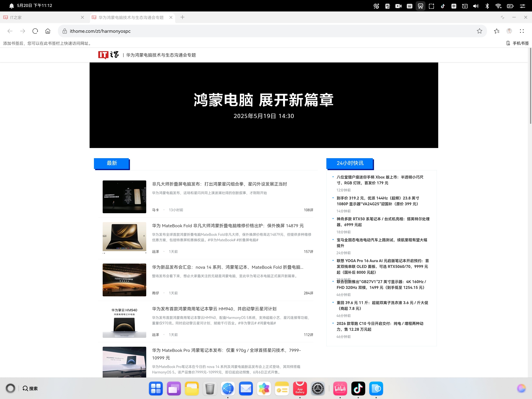Image resolution: width=532 pixels, height=399 pixels.
Task: Click the browser forward arrow
Action: (23, 31)
